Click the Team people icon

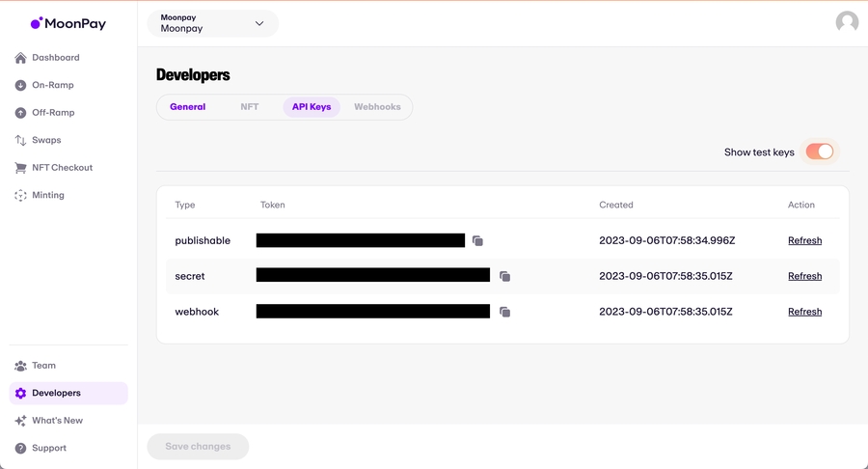point(20,367)
